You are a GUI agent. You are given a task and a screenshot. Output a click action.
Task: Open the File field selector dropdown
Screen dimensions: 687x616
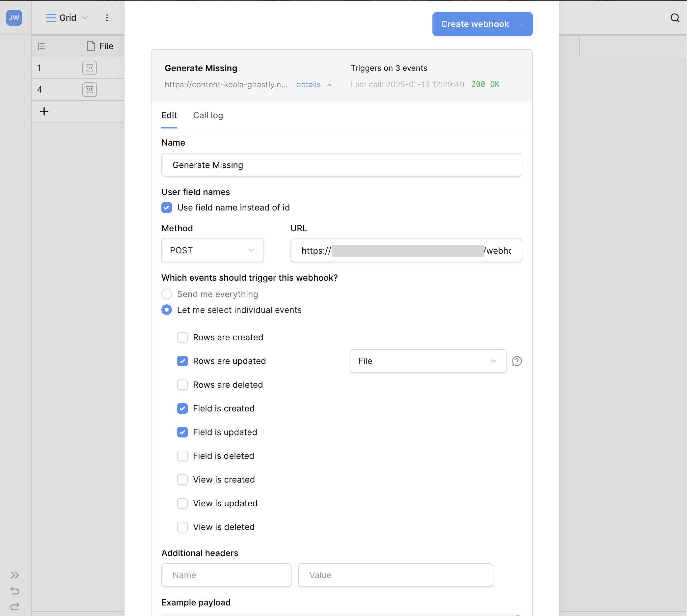click(x=428, y=361)
